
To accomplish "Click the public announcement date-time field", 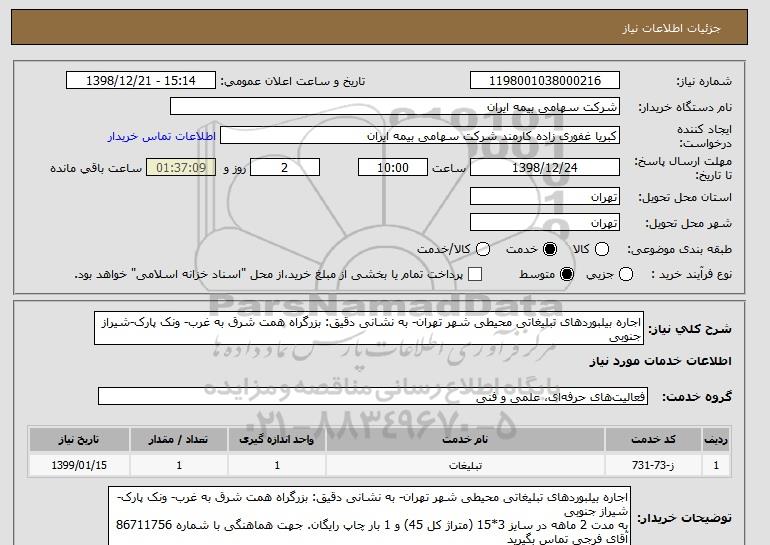I will [x=141, y=81].
